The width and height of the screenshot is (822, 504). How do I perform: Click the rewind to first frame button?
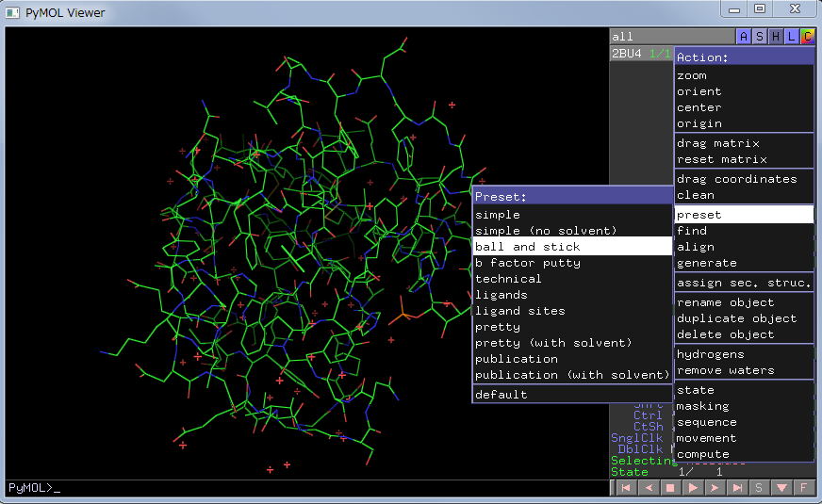coord(624,488)
